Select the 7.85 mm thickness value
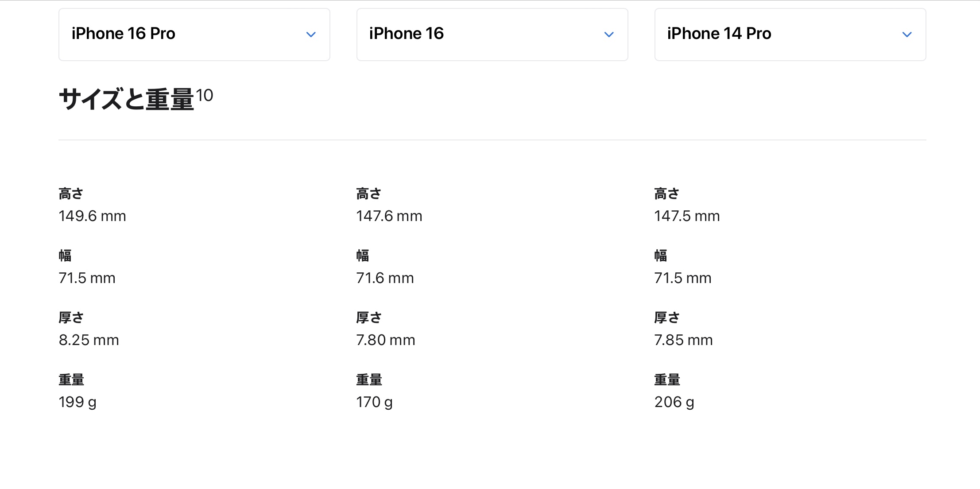The image size is (980, 489). point(683,340)
